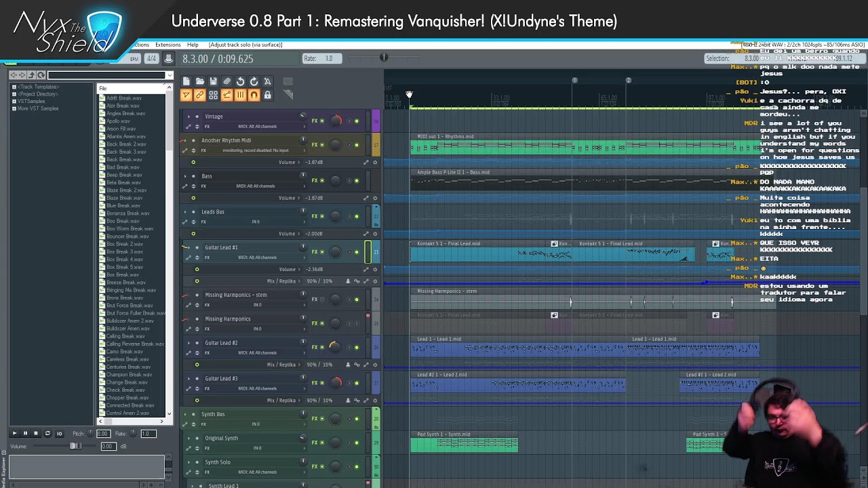The image size is (868, 488).
Task: Click the Media Explorer Pitch field
Action: click(102, 434)
